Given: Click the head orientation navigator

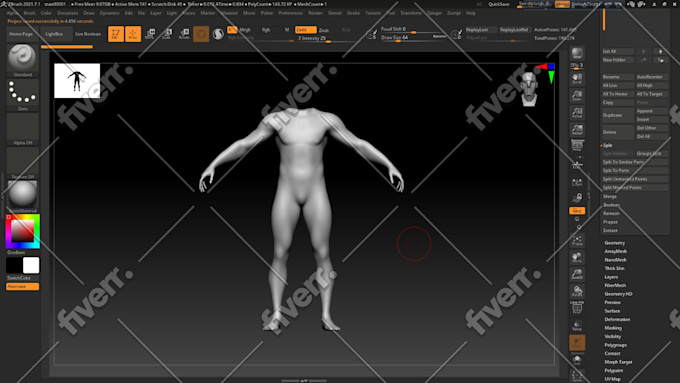Looking at the screenshot, I should pyautogui.click(x=529, y=89).
